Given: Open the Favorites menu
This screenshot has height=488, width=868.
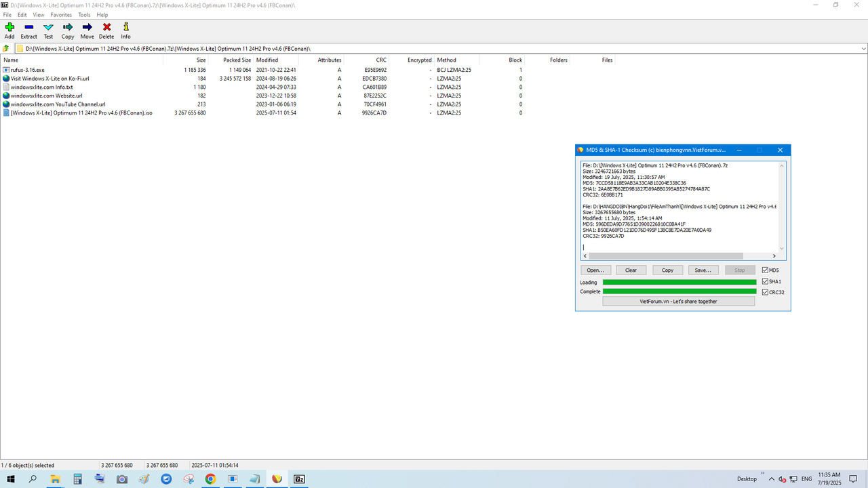Looking at the screenshot, I should tap(61, 14).
